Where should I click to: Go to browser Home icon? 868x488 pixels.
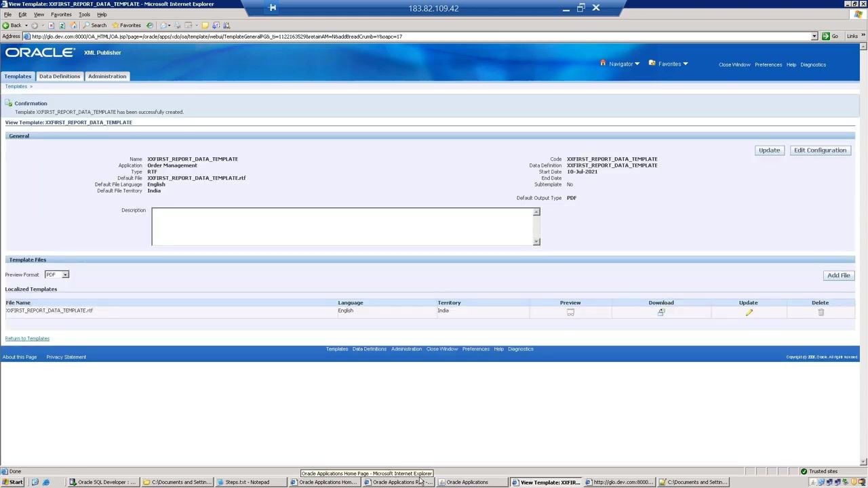[x=73, y=25]
